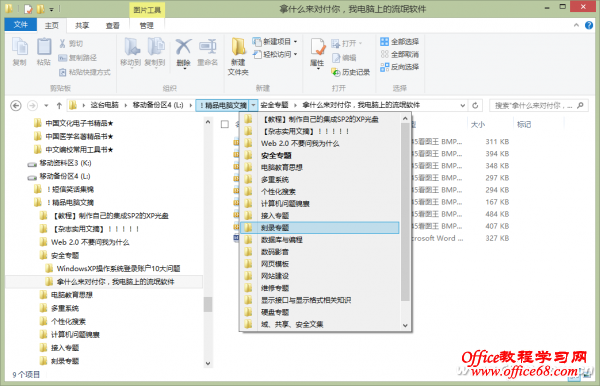Click dropdown list scrollbar thumb

coord(405,212)
